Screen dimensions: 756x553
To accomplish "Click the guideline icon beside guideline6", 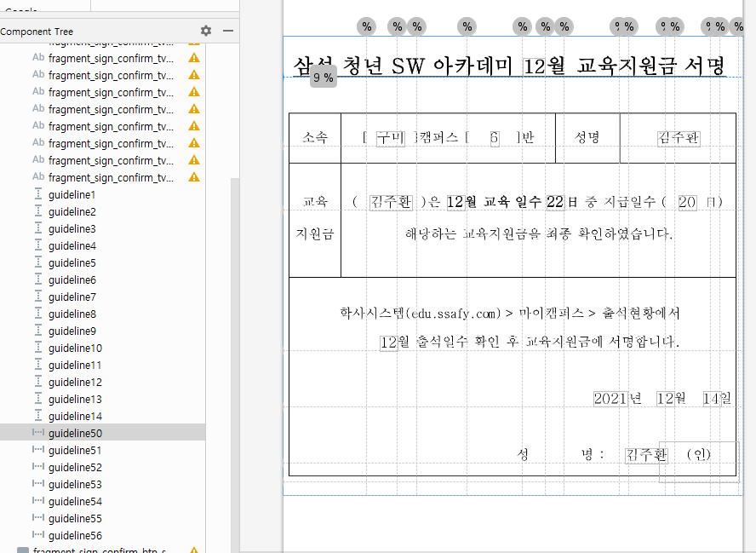I will click(38, 279).
